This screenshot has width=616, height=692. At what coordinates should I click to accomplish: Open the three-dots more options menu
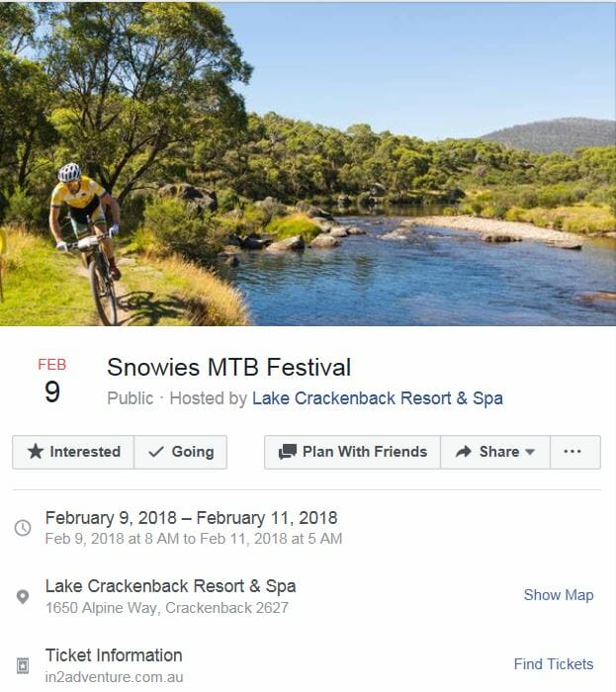[x=572, y=452]
